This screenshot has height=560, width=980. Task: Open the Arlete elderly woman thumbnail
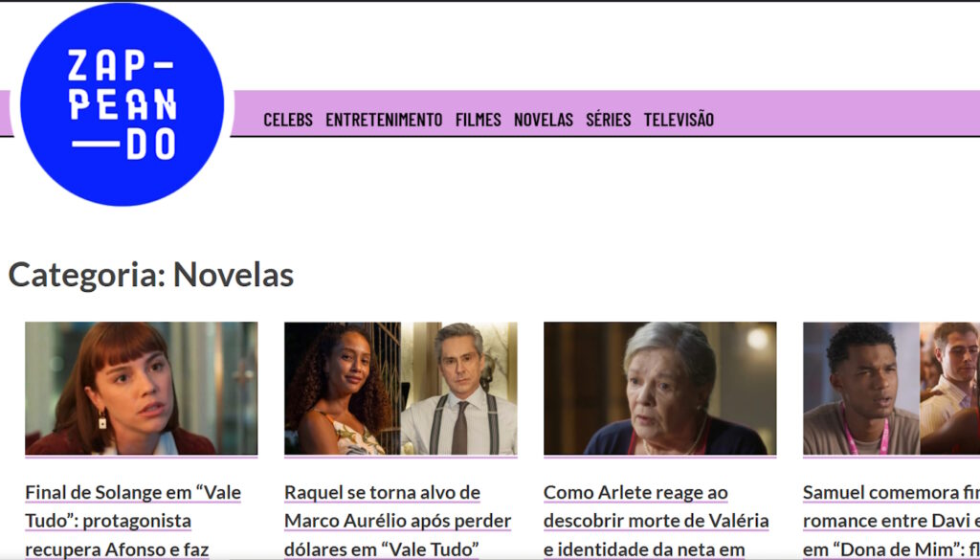660,388
